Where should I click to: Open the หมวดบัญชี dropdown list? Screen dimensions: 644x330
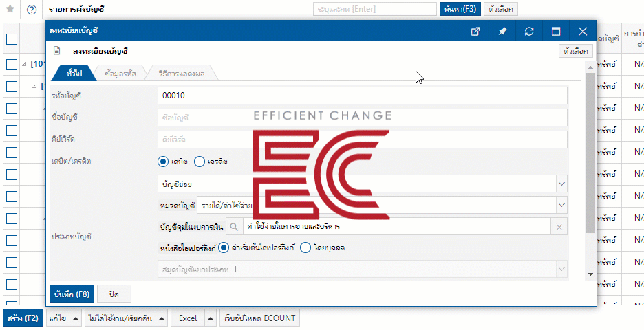(x=561, y=205)
